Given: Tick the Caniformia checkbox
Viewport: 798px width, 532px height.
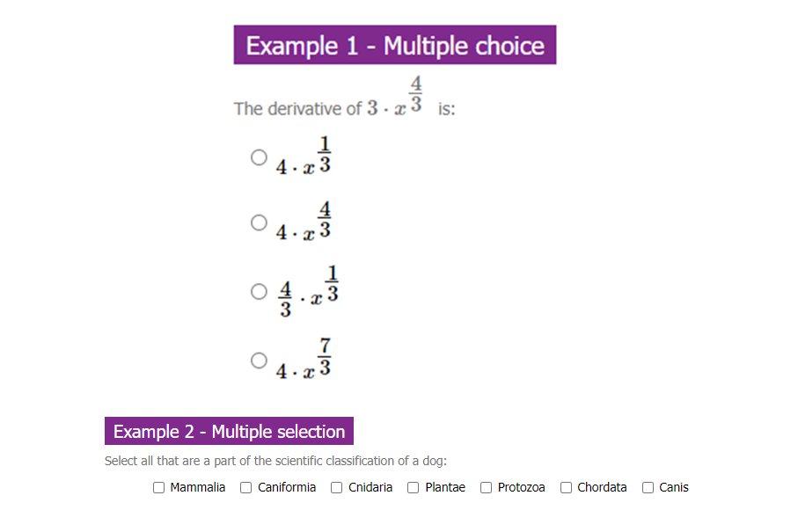Looking at the screenshot, I should [x=245, y=488].
